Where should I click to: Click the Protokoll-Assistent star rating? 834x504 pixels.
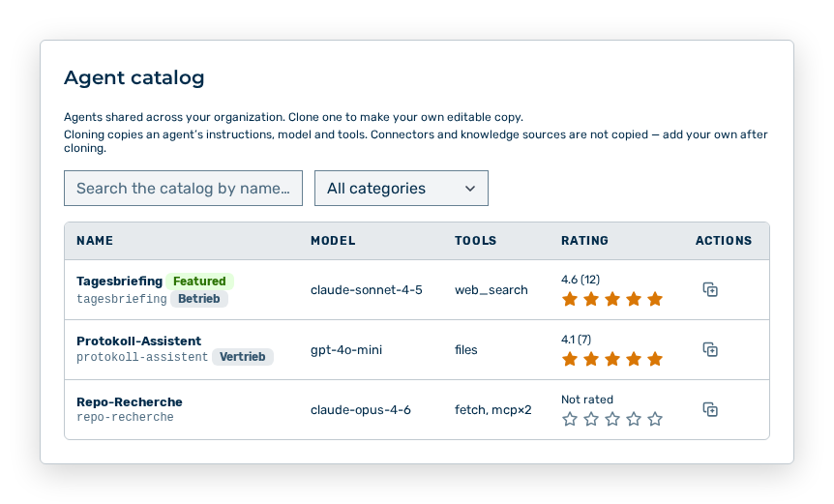(612, 360)
